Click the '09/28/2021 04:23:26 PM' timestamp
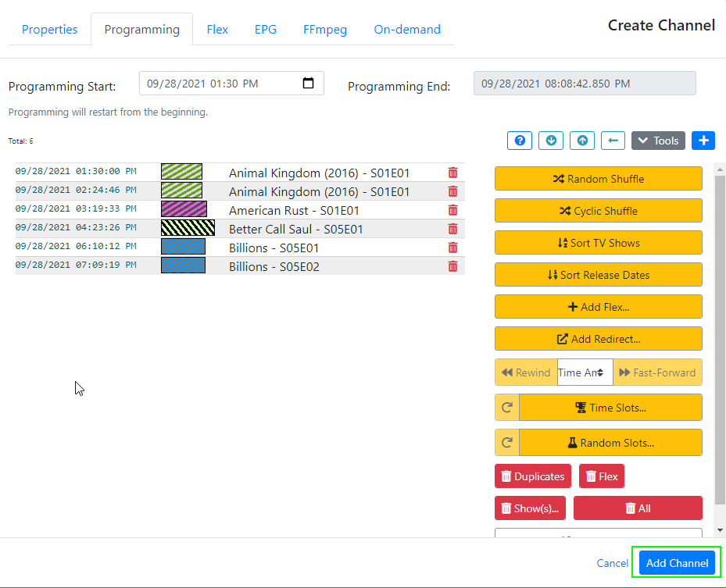Image resolution: width=726 pixels, height=588 pixels. [76, 227]
